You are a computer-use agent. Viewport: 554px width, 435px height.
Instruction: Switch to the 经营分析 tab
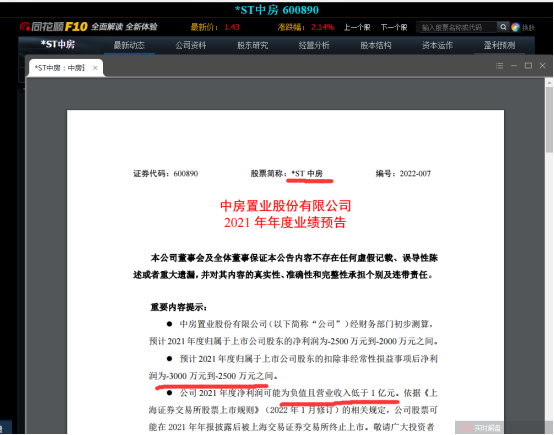coord(314,45)
